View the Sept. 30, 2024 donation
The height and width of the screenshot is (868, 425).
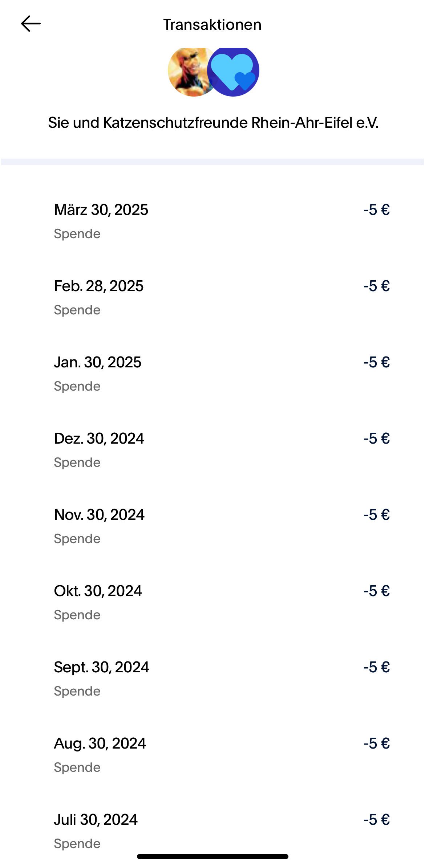coord(102,667)
